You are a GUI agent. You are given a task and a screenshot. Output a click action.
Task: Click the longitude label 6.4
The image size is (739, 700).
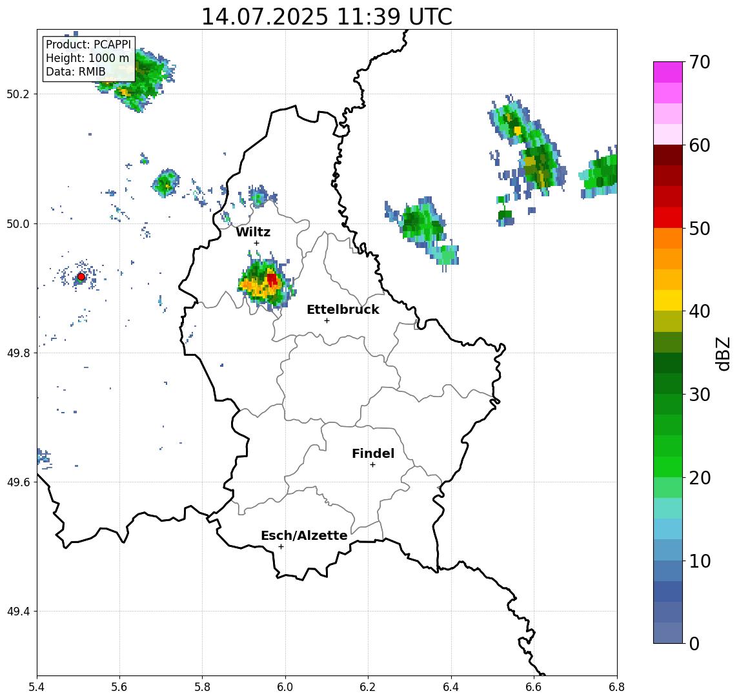pos(451,687)
